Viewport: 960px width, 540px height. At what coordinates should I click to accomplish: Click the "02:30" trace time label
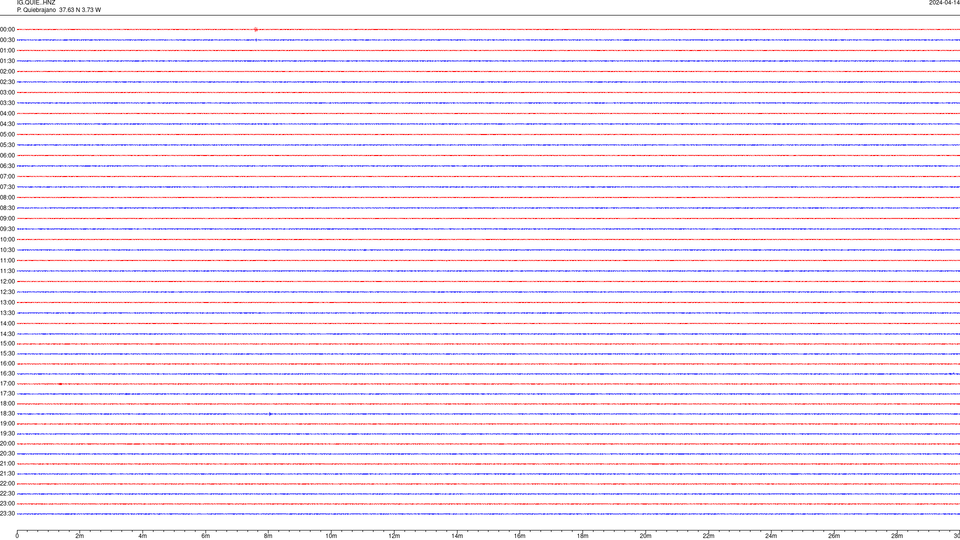(x=7, y=82)
